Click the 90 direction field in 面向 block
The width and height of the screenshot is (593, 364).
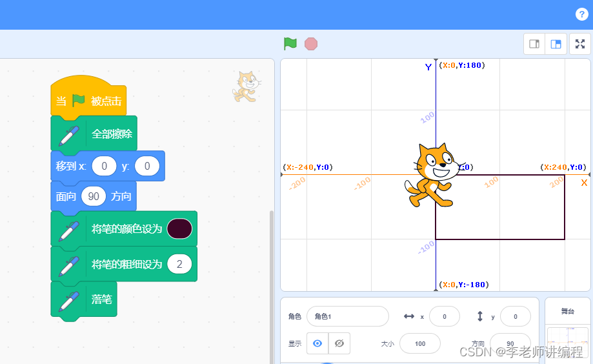tap(94, 196)
